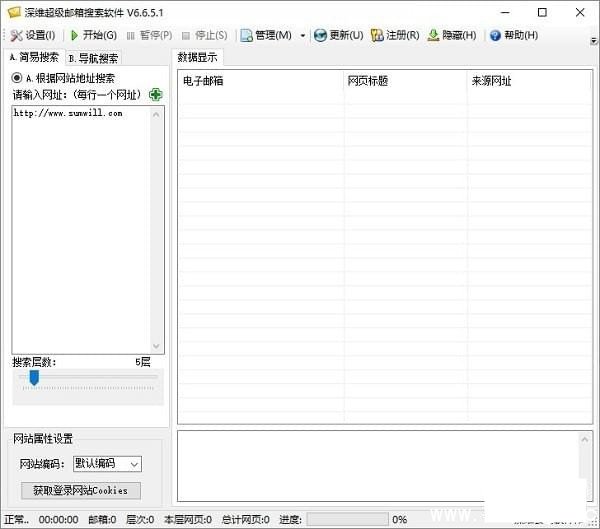This screenshot has width=600, height=529.
Task: Open the 注册(R) registration dialog
Action: tap(395, 36)
